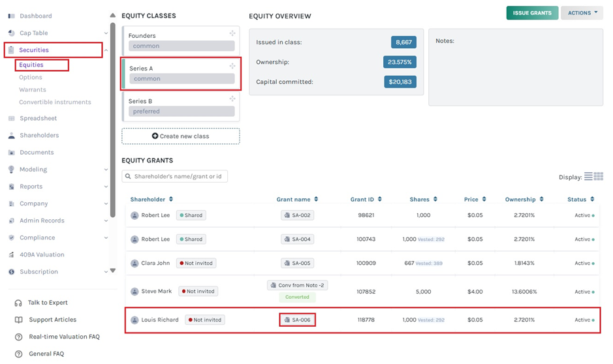The width and height of the screenshot is (613, 364).
Task: Click the drag handle icon on Series B class
Action: point(232,99)
